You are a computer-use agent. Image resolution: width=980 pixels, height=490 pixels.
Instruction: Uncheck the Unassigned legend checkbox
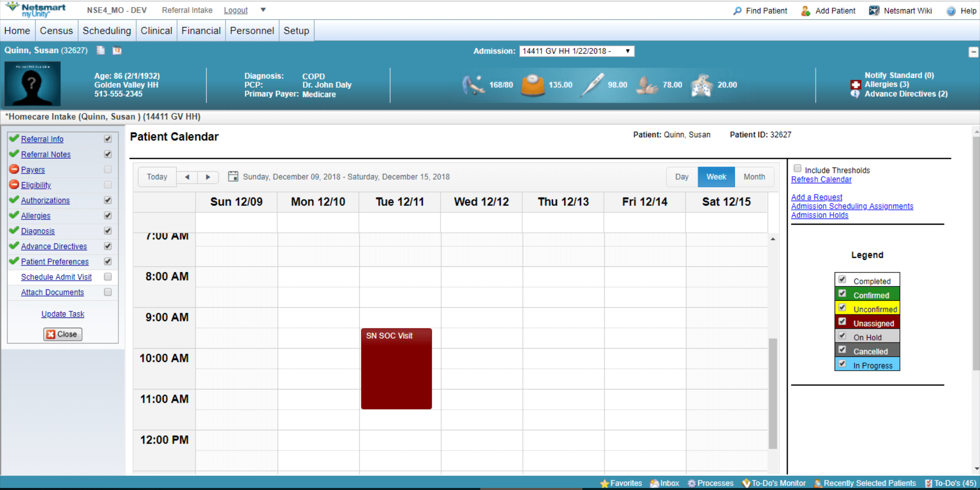[842, 322]
